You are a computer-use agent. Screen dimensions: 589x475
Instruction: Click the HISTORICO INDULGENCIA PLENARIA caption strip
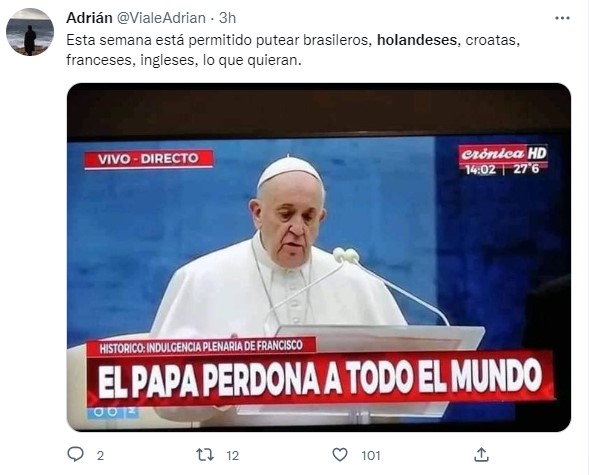(201, 346)
